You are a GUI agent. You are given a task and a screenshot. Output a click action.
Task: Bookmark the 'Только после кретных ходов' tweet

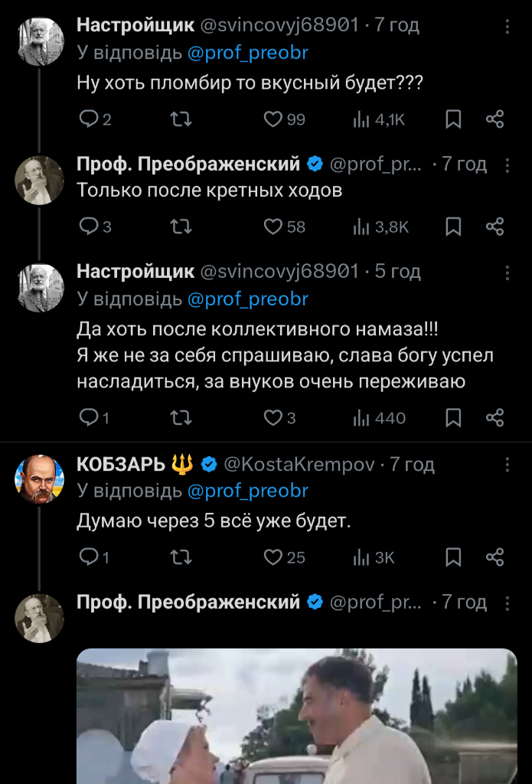point(453,227)
